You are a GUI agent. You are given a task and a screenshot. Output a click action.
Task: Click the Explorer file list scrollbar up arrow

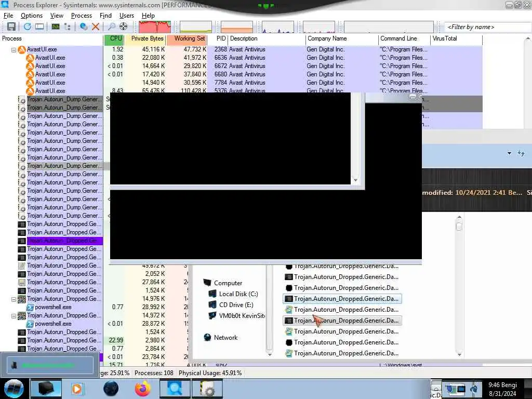point(459,217)
